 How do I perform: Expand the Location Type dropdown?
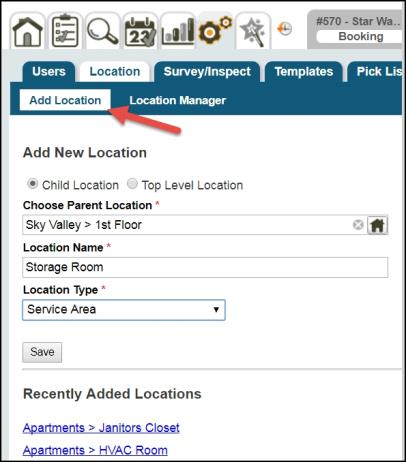[x=124, y=310]
